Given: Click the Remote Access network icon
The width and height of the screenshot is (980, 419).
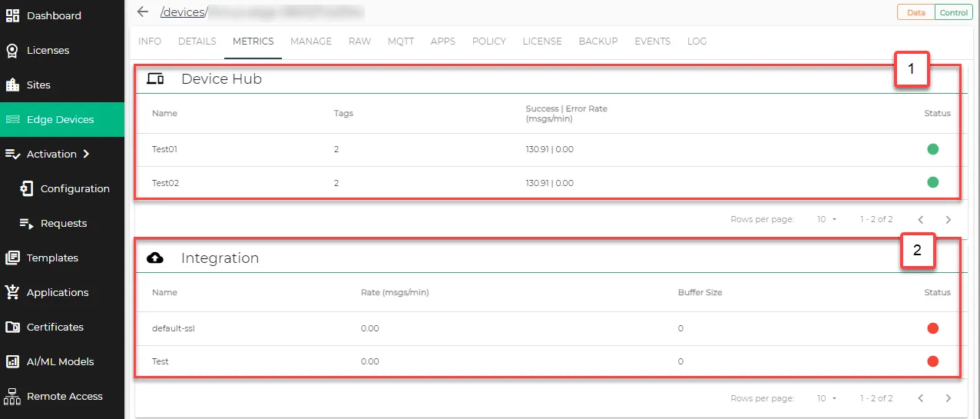Looking at the screenshot, I should (12, 397).
